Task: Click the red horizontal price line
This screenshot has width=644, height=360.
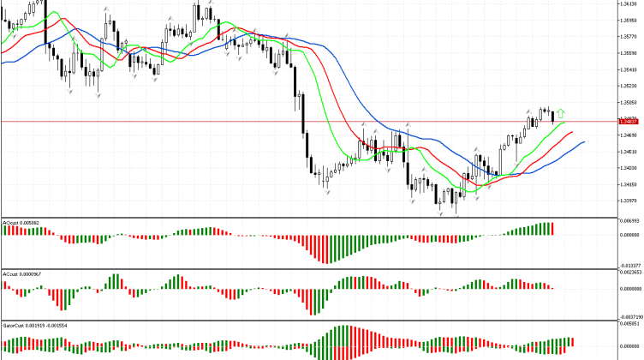Action: click(x=257, y=122)
